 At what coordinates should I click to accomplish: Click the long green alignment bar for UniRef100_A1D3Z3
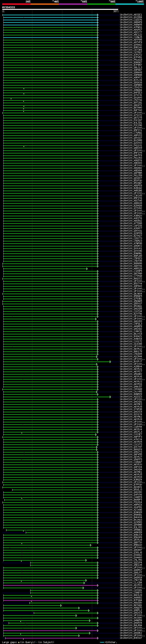click(x=57, y=397)
